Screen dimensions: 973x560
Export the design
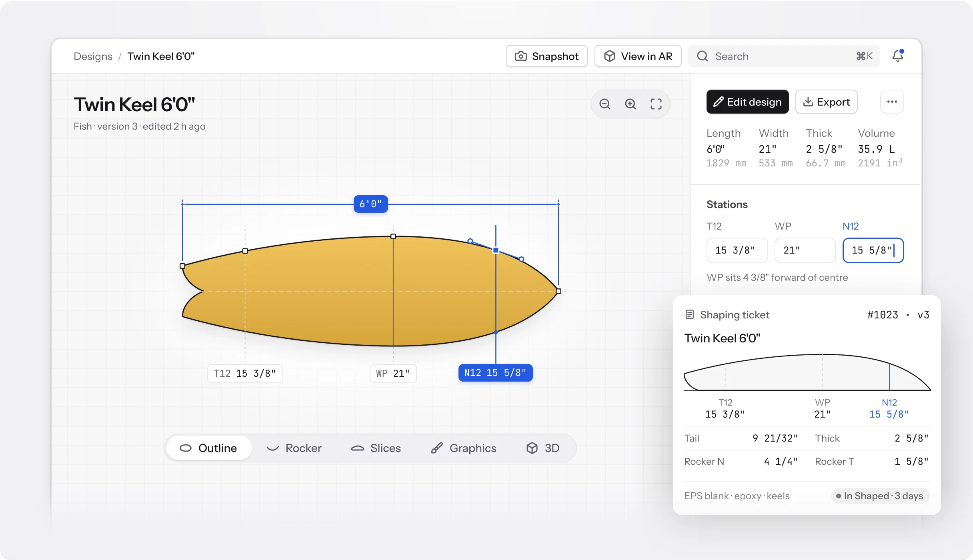tap(826, 102)
